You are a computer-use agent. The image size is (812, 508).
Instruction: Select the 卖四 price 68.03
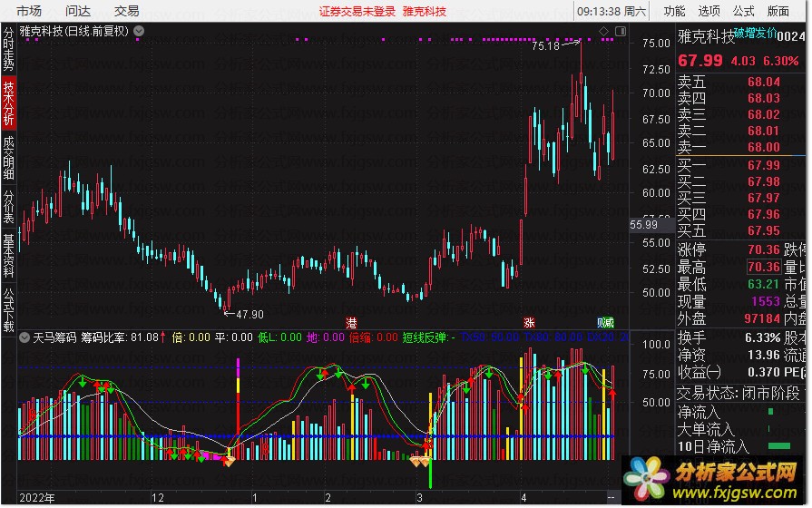[763, 98]
